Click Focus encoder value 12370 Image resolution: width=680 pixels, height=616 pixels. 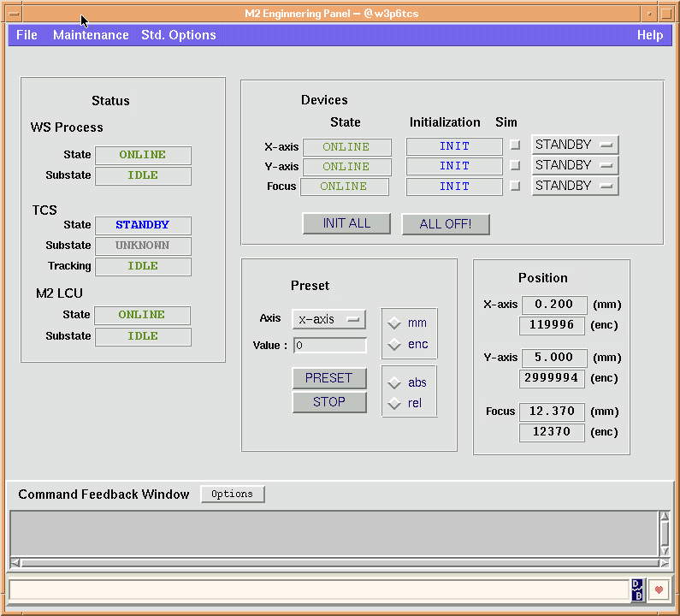pos(552,432)
